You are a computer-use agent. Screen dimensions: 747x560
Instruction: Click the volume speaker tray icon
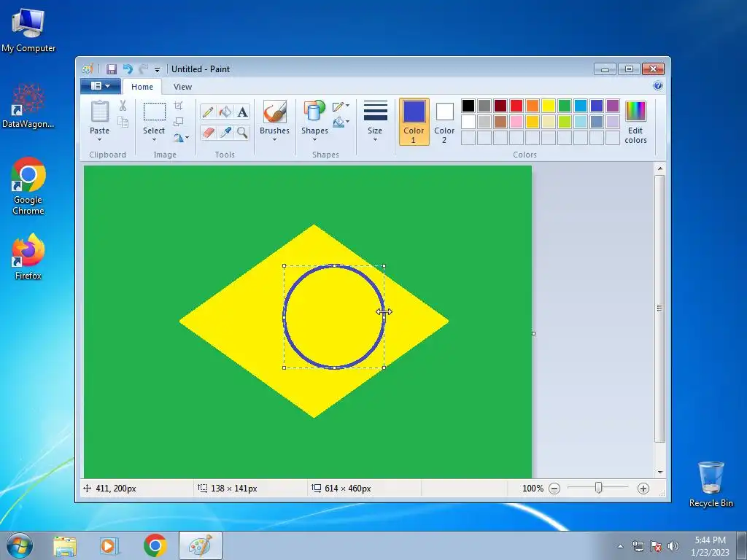[x=673, y=546]
